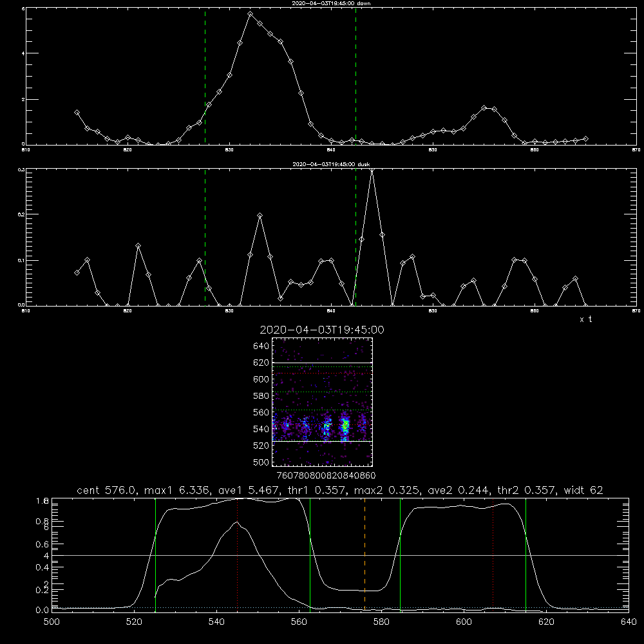This screenshot has height=644, width=644.
Task: Click y-axis label '540' beside the spectrogram
Action: tap(261, 429)
